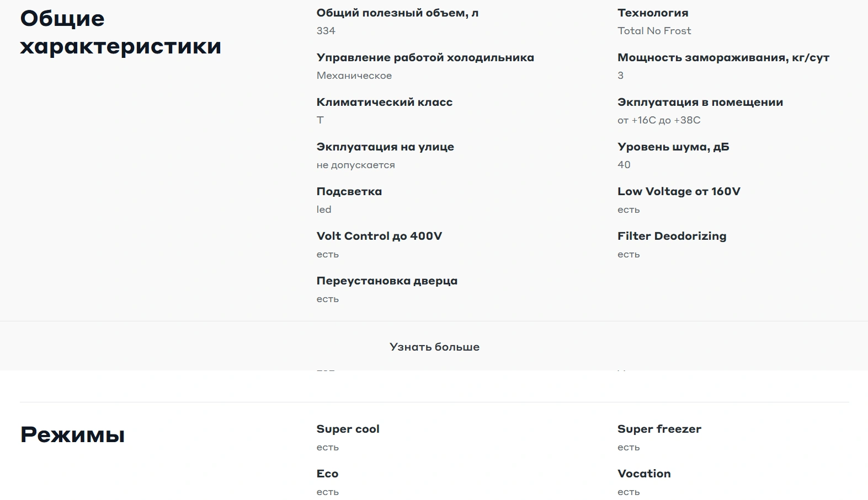This screenshot has height=500, width=868.
Task: Select the "Super freezer" mode label
Action: (x=659, y=429)
